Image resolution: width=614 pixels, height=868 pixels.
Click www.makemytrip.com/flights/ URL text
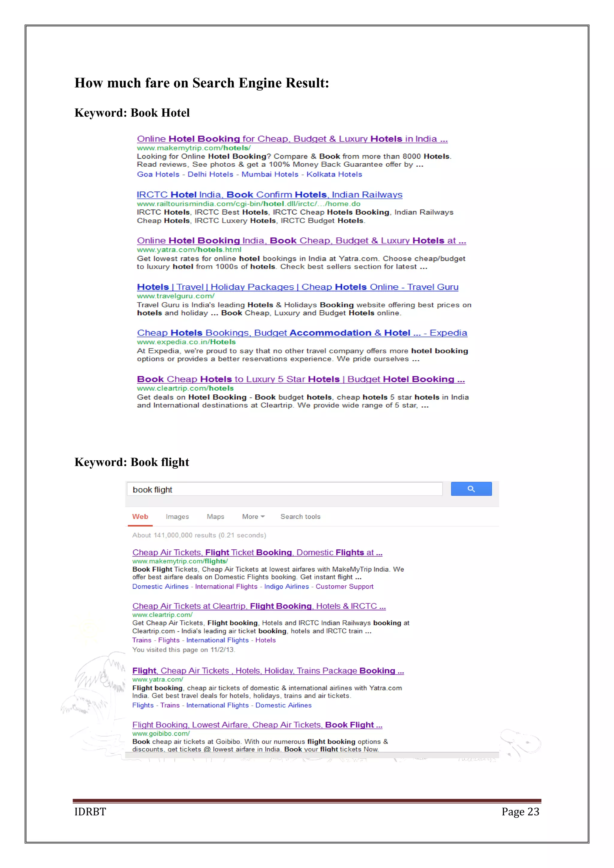[180, 561]
